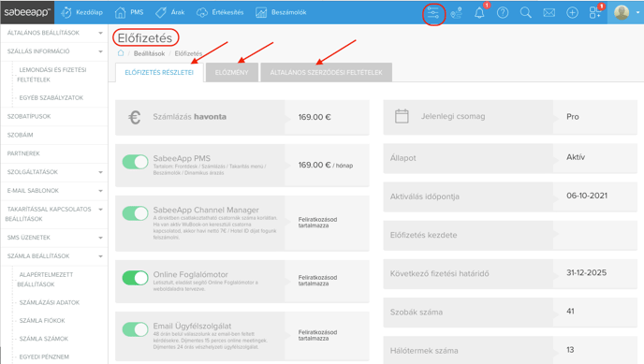The width and height of the screenshot is (644, 364).
Task: Open Szobáim sidebar item
Action: click(x=21, y=135)
